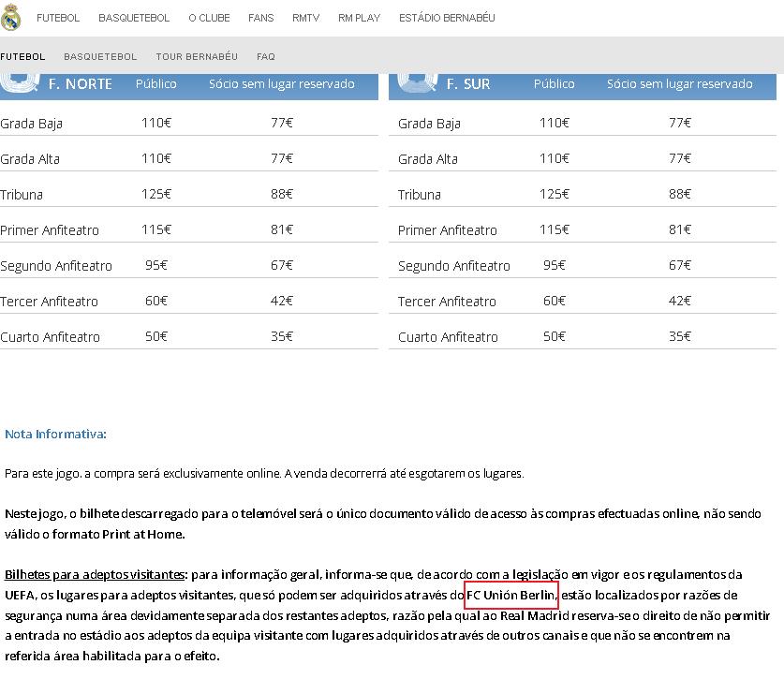Open ESTÁDIO BERNABÉU menu
Screen dimensions: 784x679
447,18
